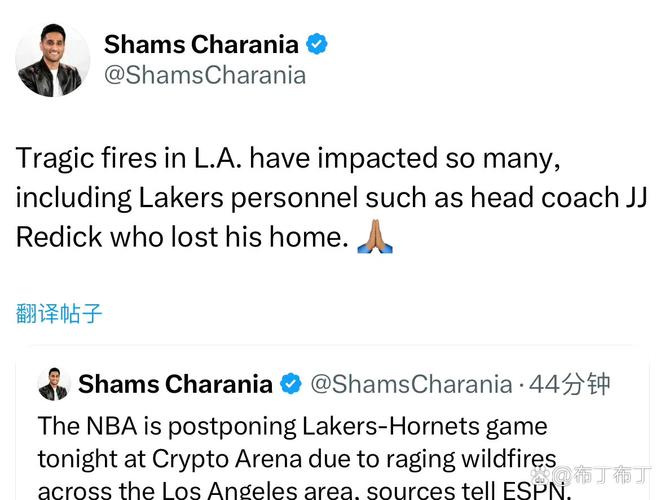Click the verified badge in quoted tweet
The image size is (665, 500).
291,384
